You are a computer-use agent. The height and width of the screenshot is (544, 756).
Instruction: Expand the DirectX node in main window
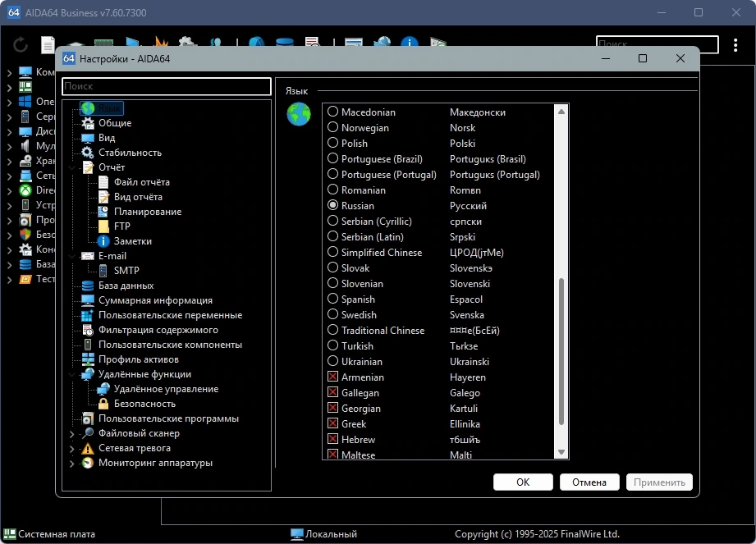[x=9, y=191]
